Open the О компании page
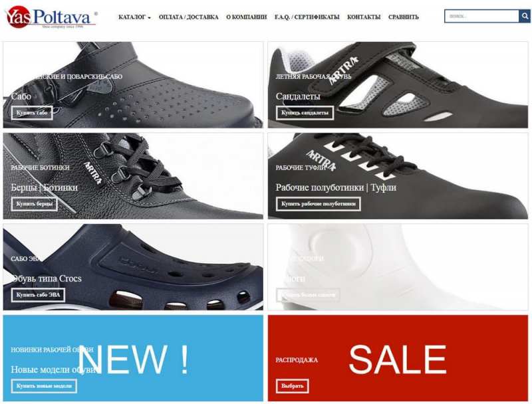 click(246, 17)
